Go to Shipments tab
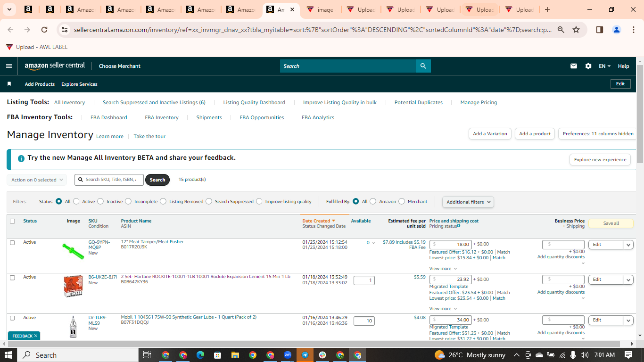The width and height of the screenshot is (644, 362). (209, 117)
